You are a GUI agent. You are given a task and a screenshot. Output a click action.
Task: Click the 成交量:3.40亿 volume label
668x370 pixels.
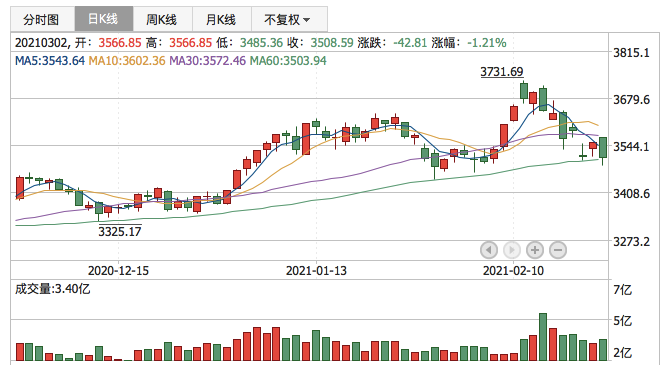click(x=53, y=289)
